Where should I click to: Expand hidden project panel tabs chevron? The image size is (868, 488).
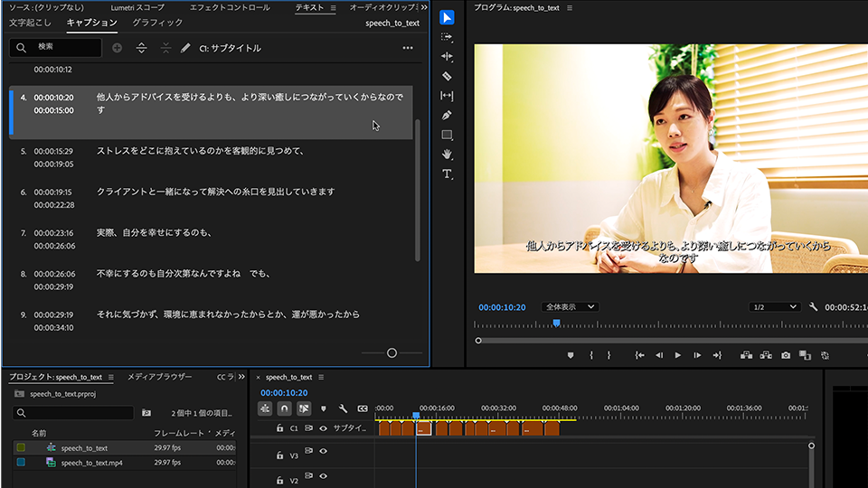241,377
